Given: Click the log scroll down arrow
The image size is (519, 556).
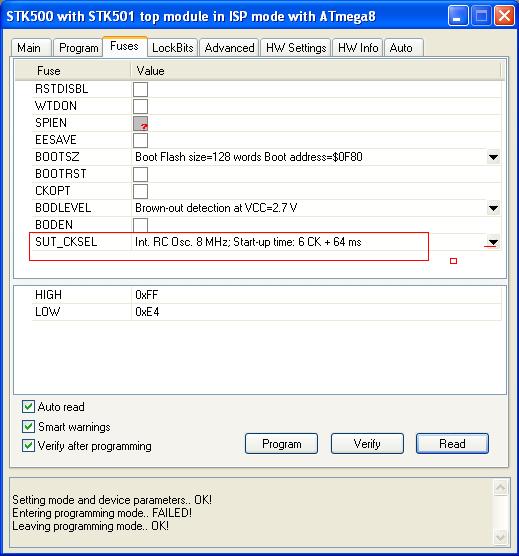Looking at the screenshot, I should [501, 537].
